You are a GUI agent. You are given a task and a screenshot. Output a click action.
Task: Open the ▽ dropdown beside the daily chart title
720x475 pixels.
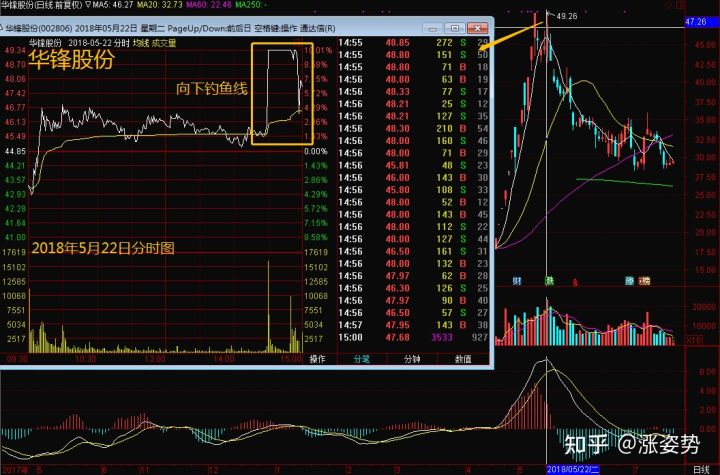[88, 5]
